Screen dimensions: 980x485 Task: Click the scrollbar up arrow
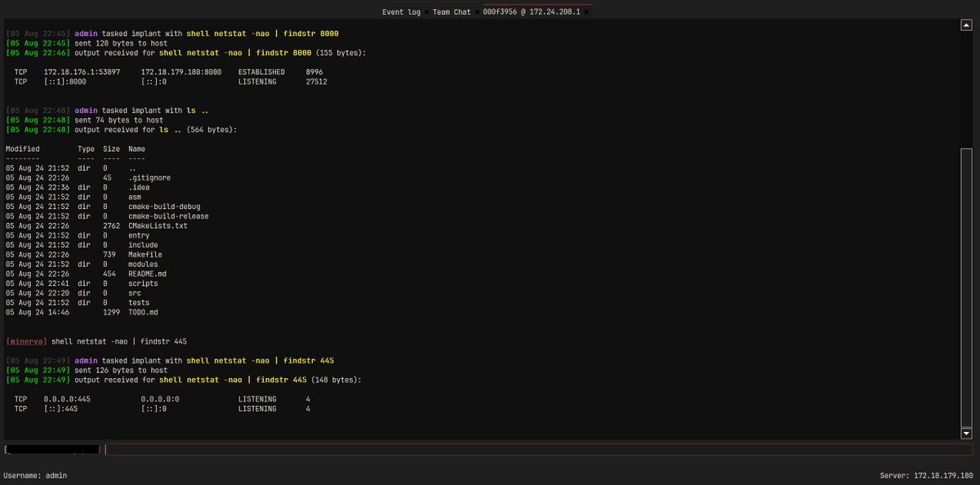(x=967, y=26)
